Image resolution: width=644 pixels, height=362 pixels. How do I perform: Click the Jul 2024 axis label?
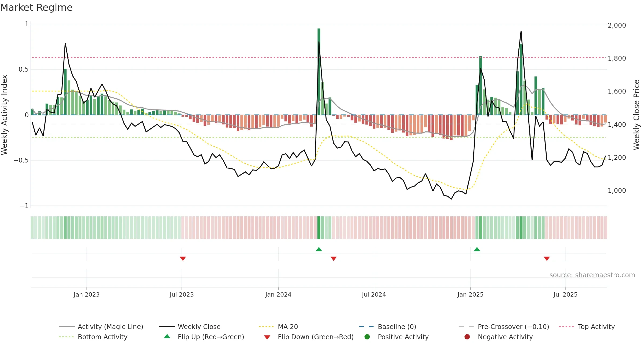point(374,295)
